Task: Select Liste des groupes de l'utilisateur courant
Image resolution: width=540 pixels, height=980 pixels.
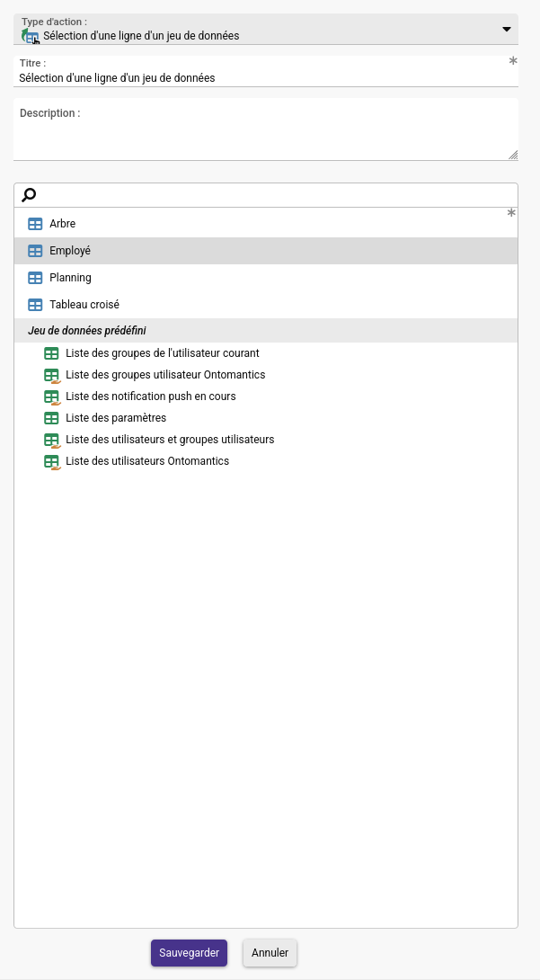Action: (163, 353)
